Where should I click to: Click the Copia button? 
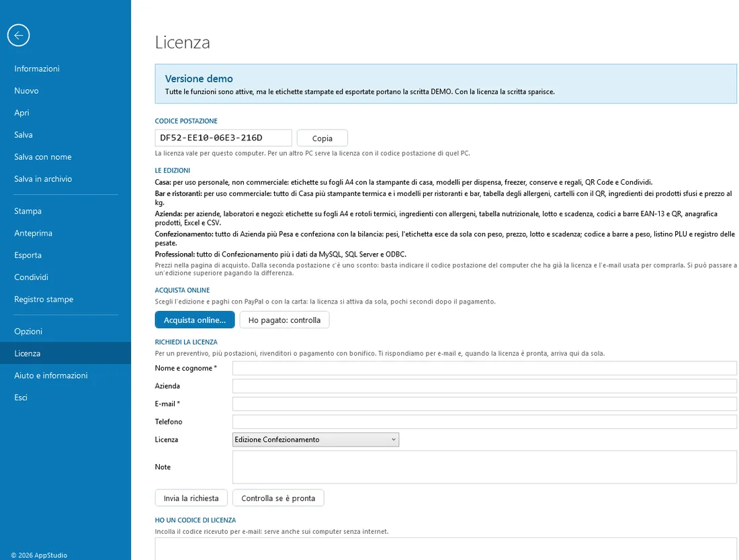click(x=322, y=138)
